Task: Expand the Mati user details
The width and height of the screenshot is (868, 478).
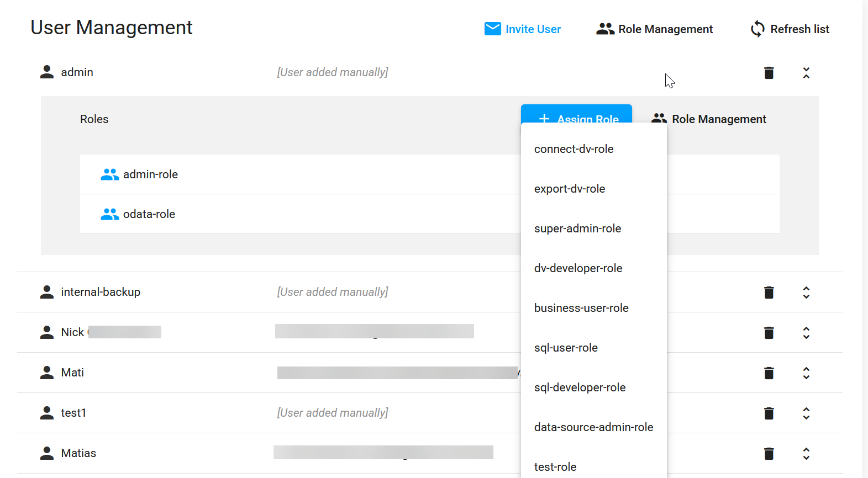Action: 806,373
